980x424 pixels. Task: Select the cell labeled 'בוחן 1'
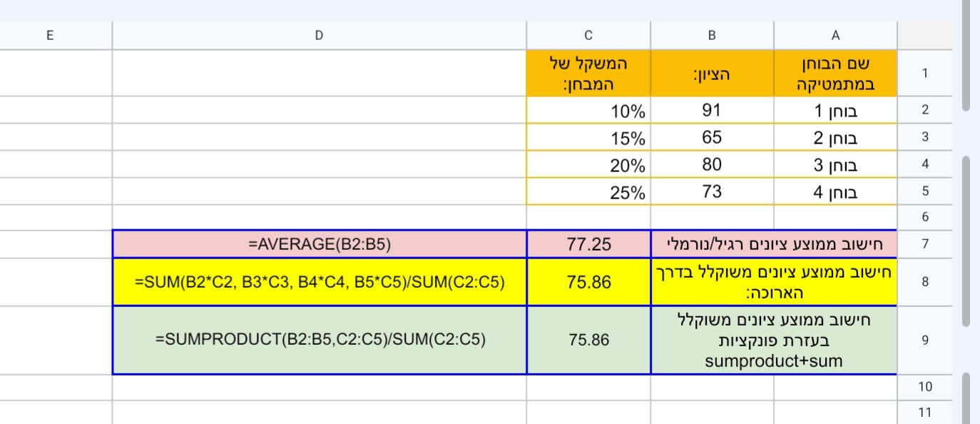tap(834, 111)
